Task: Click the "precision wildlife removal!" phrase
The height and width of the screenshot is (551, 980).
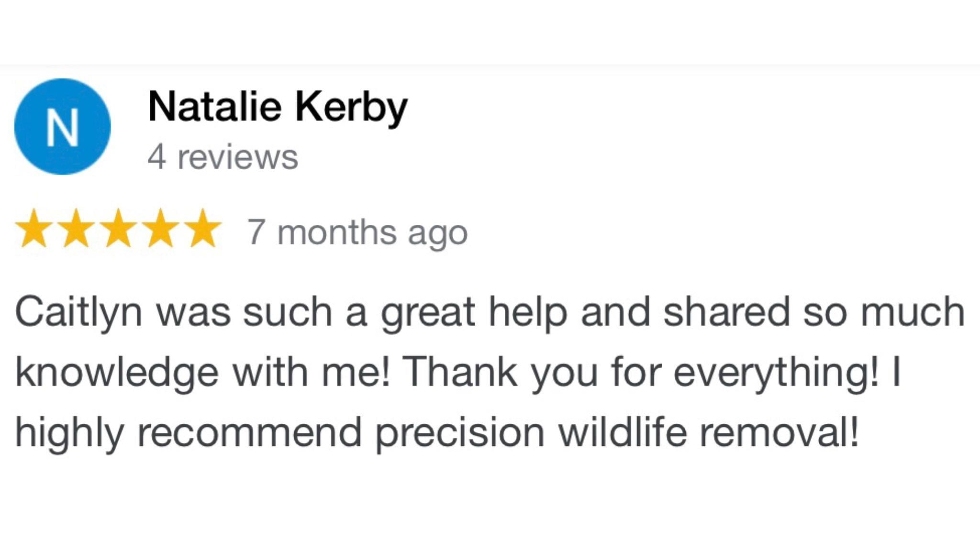Action: [617, 432]
